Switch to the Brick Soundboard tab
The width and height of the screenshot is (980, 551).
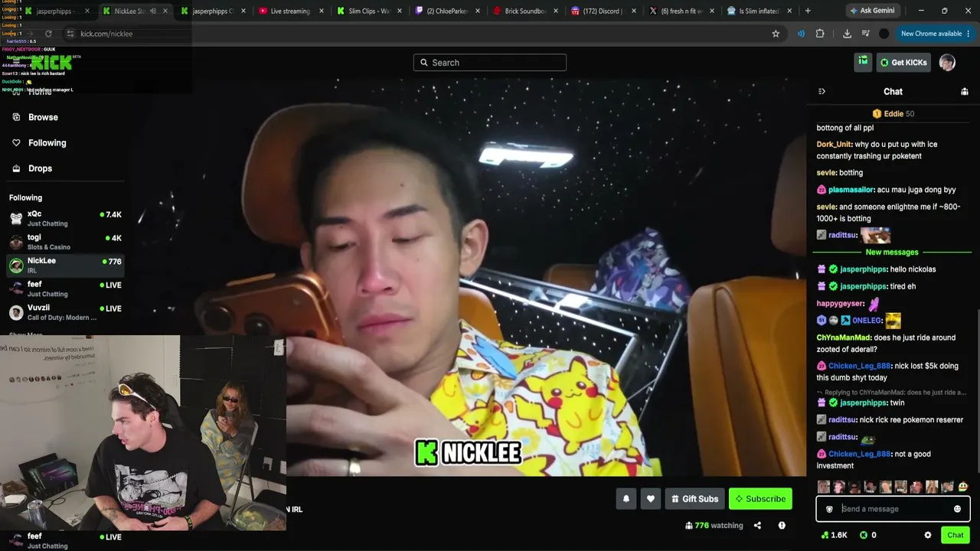click(525, 11)
